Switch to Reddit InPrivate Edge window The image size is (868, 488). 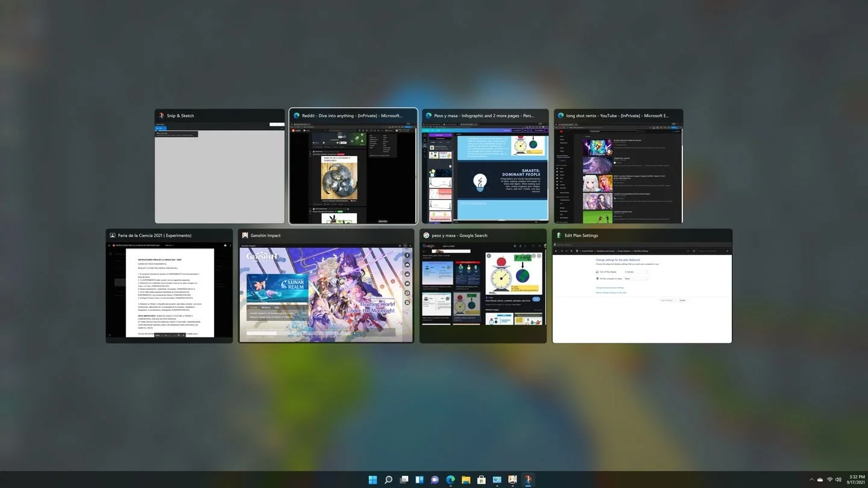(x=353, y=166)
